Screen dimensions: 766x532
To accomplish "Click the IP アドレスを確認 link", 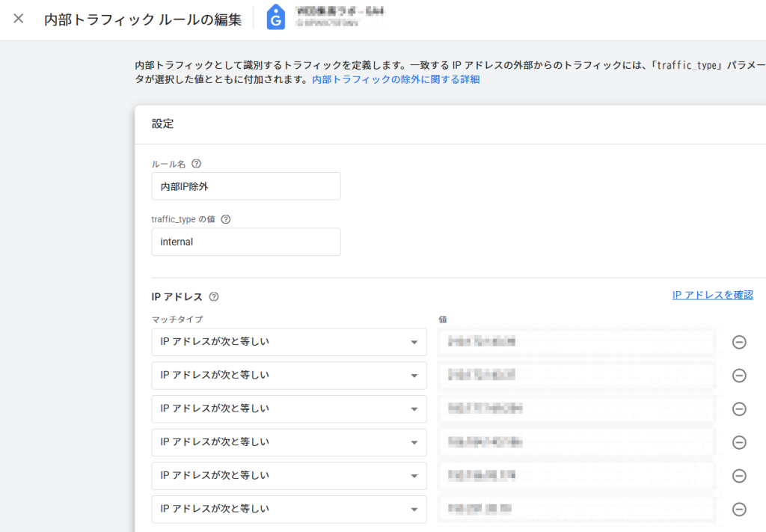I will 712,295.
